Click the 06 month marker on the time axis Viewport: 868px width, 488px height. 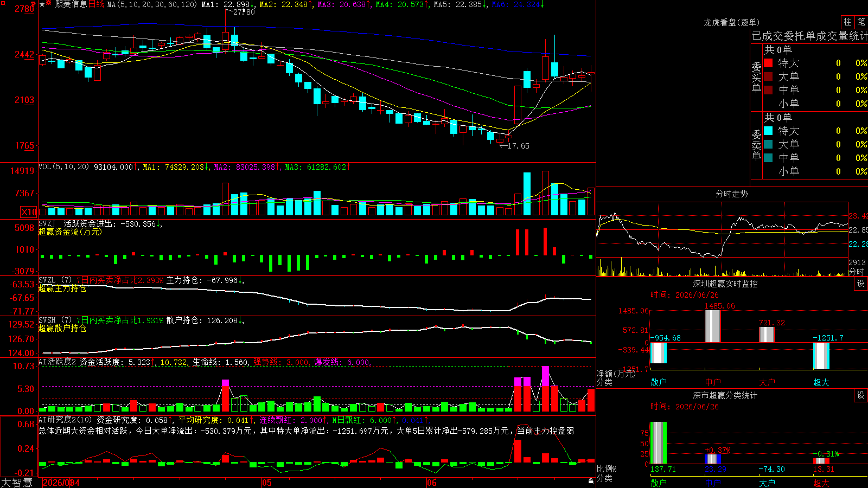coord(431,483)
